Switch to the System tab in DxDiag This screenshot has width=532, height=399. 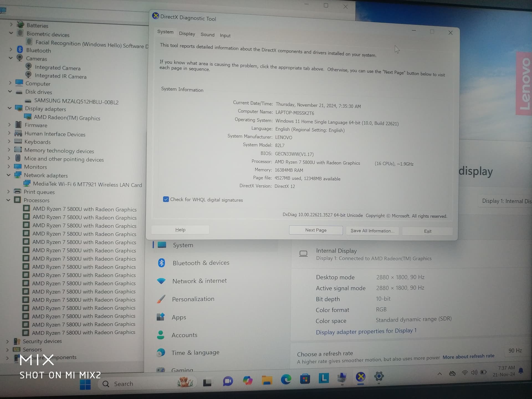[165, 32]
